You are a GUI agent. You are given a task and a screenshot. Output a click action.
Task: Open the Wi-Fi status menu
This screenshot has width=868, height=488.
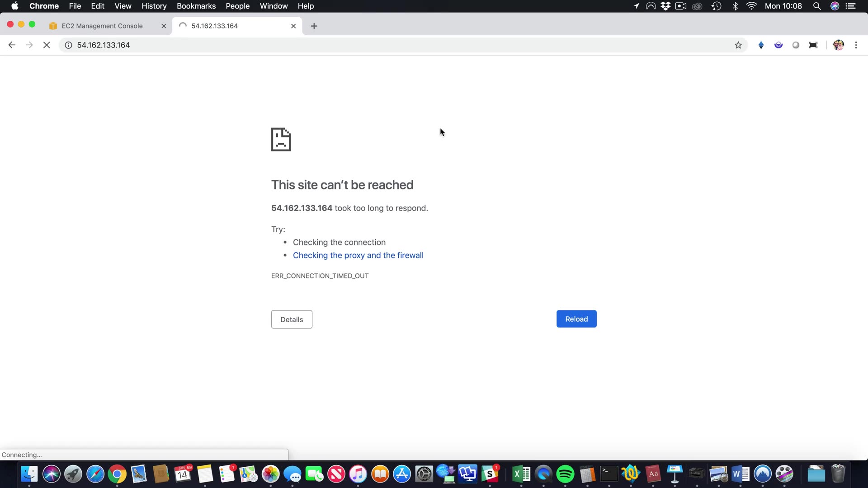coord(751,6)
